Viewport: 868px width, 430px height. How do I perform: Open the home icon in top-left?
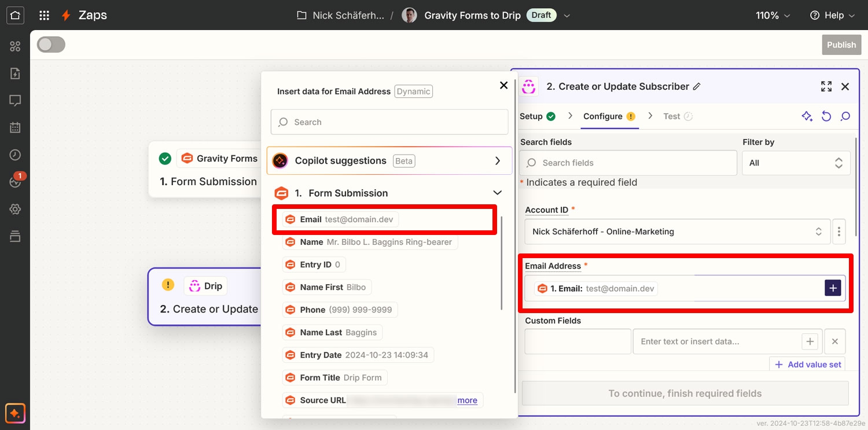[x=15, y=15]
